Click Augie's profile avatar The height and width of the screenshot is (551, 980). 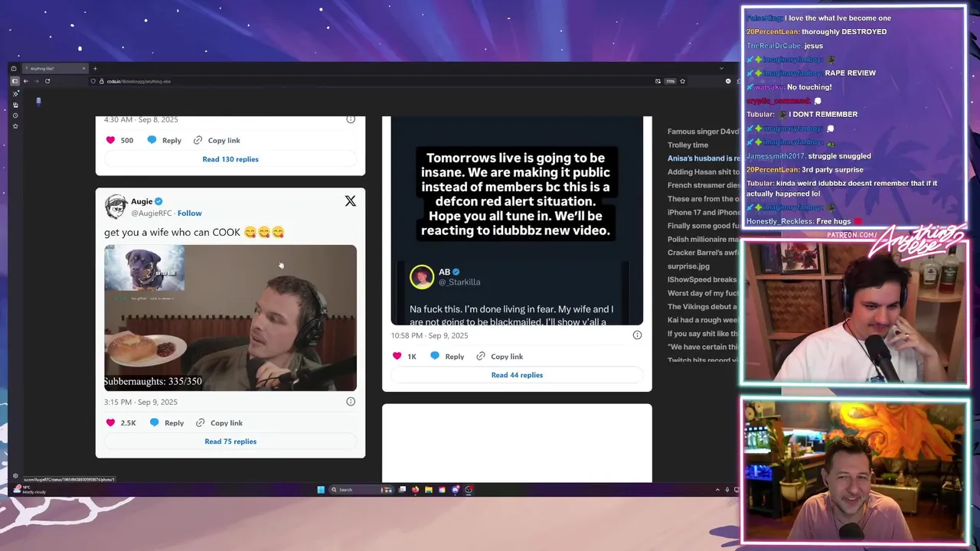(x=116, y=207)
